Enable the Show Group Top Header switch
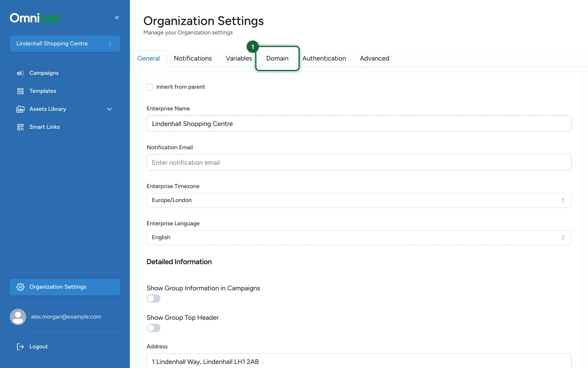Screen dimensions: 588x368 point(154,328)
